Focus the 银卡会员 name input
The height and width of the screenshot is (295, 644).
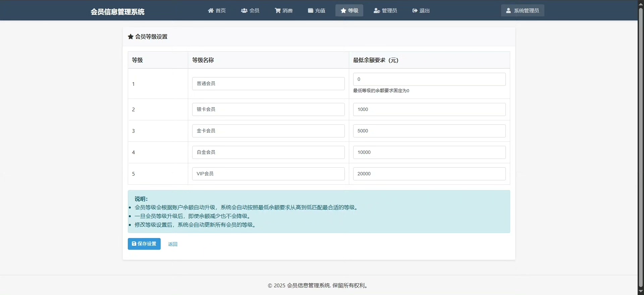(268, 109)
